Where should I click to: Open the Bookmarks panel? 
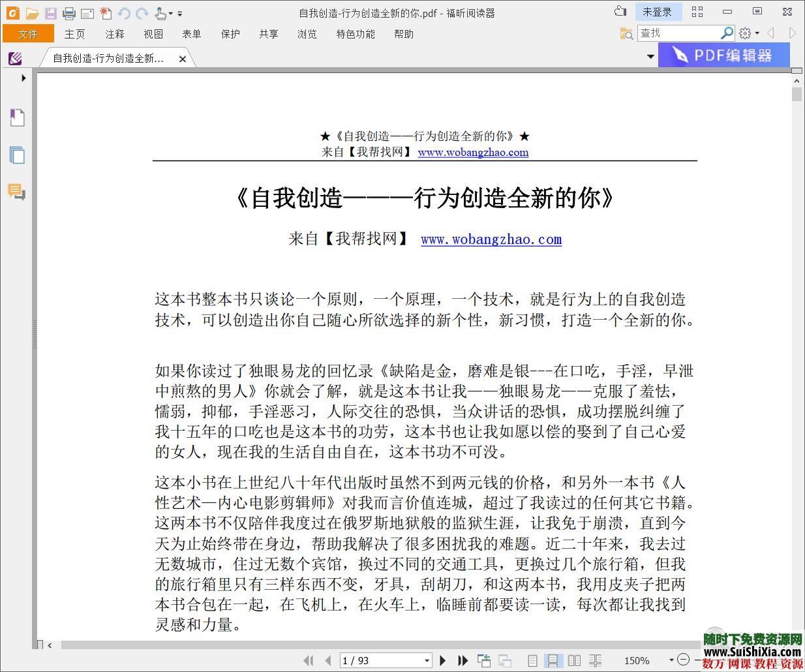click(x=17, y=117)
